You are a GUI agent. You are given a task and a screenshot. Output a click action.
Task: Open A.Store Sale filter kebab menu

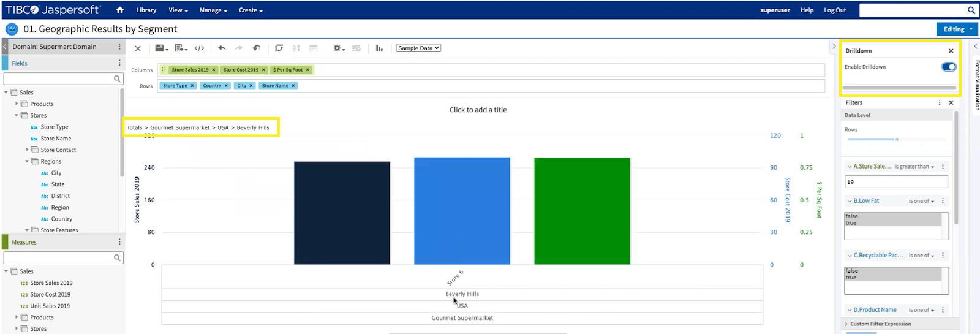pos(943,166)
